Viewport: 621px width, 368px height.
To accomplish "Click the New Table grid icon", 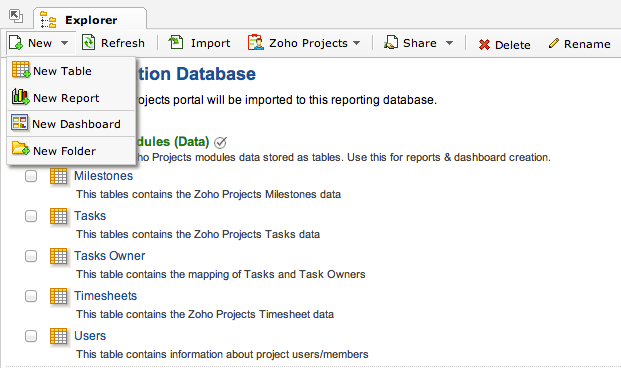I will (21, 69).
